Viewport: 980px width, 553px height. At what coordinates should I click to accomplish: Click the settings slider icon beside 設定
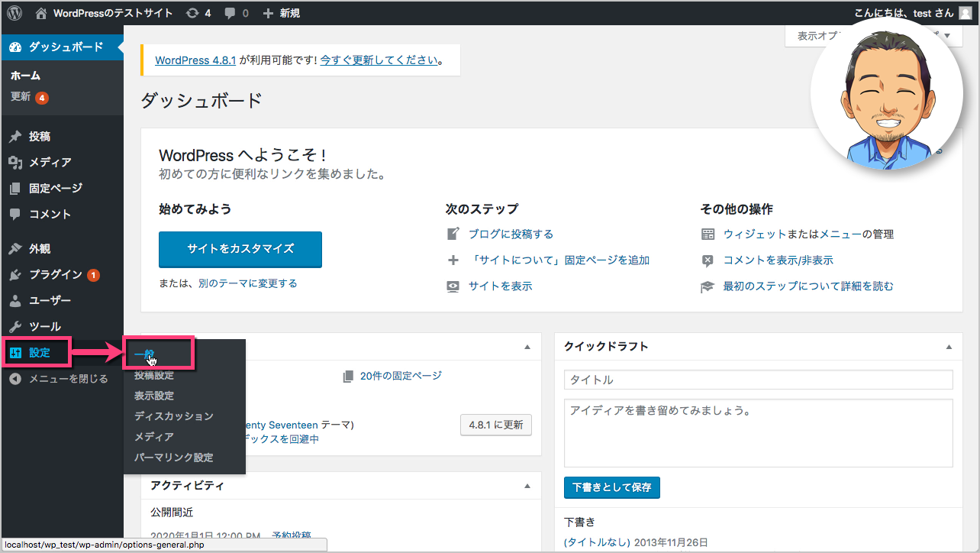click(x=15, y=353)
